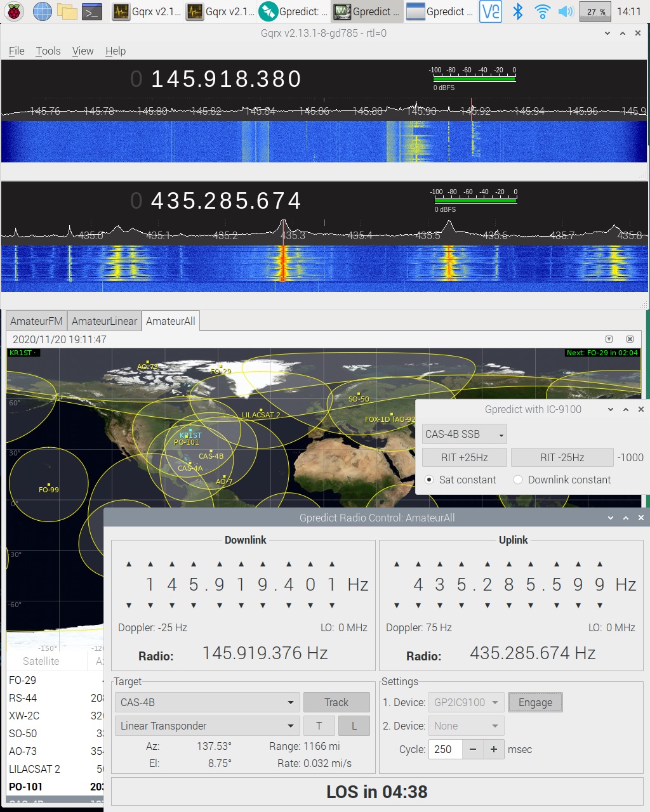
Task: Increase the downlink 1 MHz digit with up arrow
Action: point(194,563)
